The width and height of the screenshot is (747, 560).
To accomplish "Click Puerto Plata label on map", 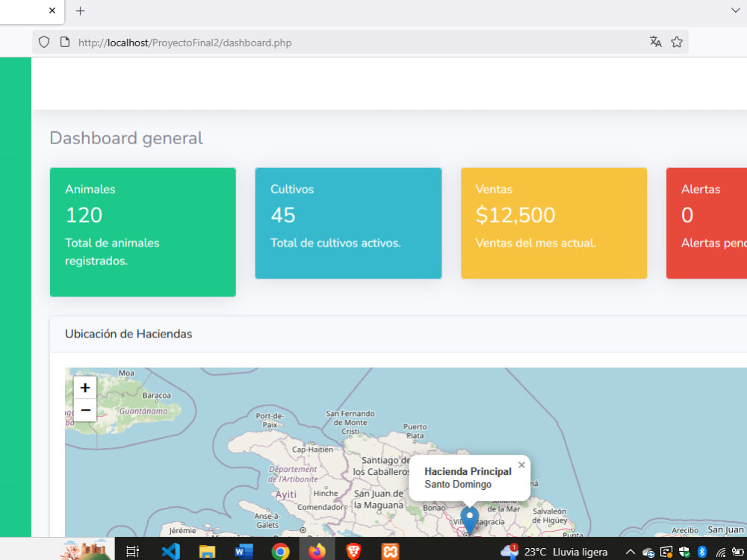I will 415,431.
